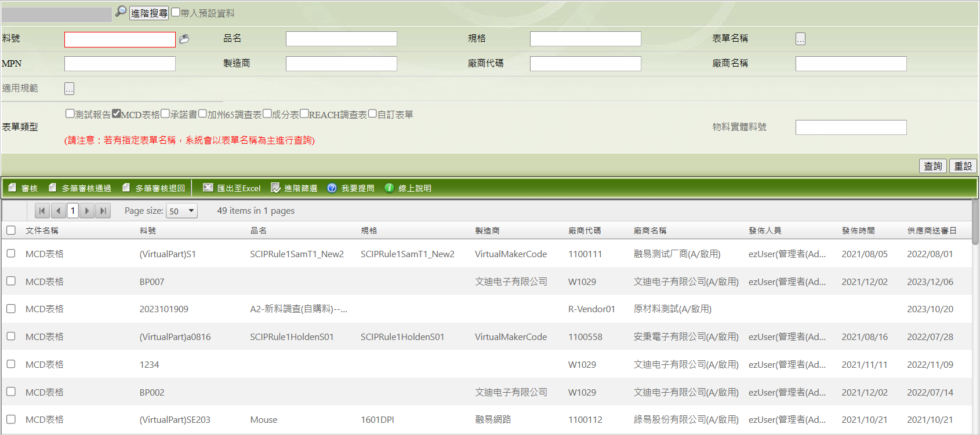This screenshot has height=435, width=980.
Task: Select row checkbox for (VirtualPart)S1
Action: (x=11, y=253)
